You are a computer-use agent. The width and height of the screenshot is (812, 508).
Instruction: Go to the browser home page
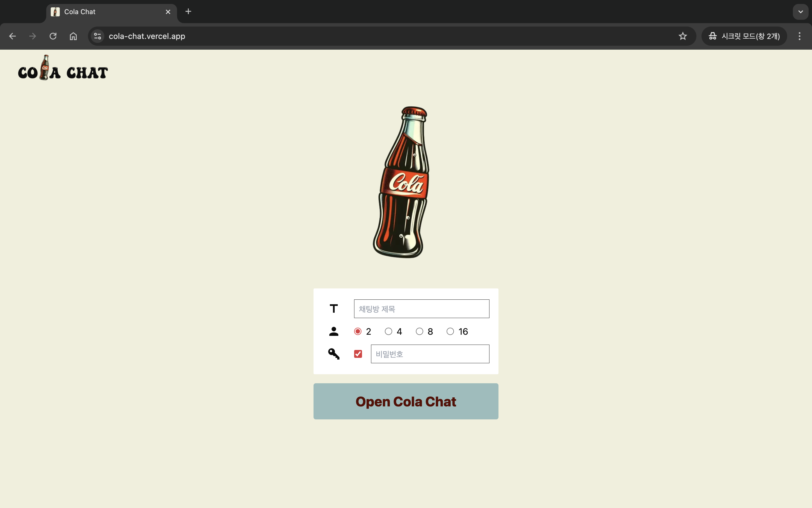[73, 36]
